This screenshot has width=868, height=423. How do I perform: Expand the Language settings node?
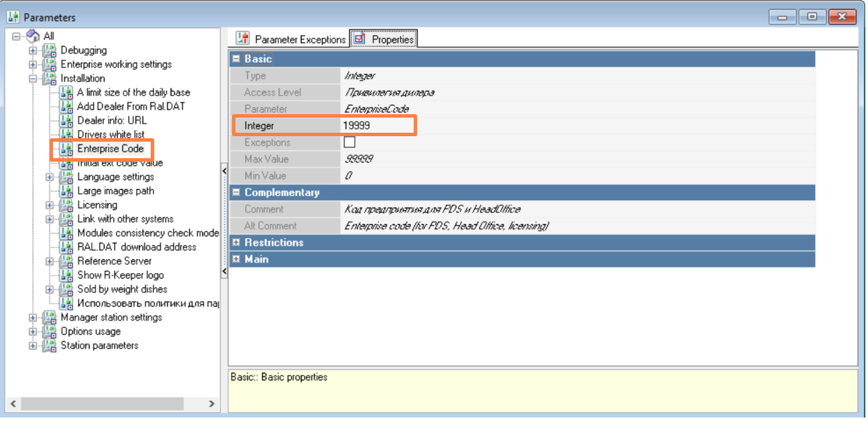pos(50,177)
